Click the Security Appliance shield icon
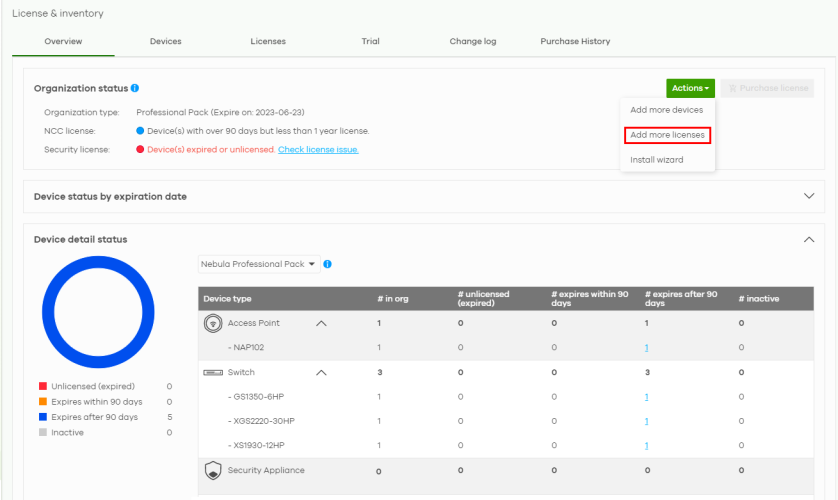Image resolution: width=838 pixels, height=500 pixels. (212, 470)
